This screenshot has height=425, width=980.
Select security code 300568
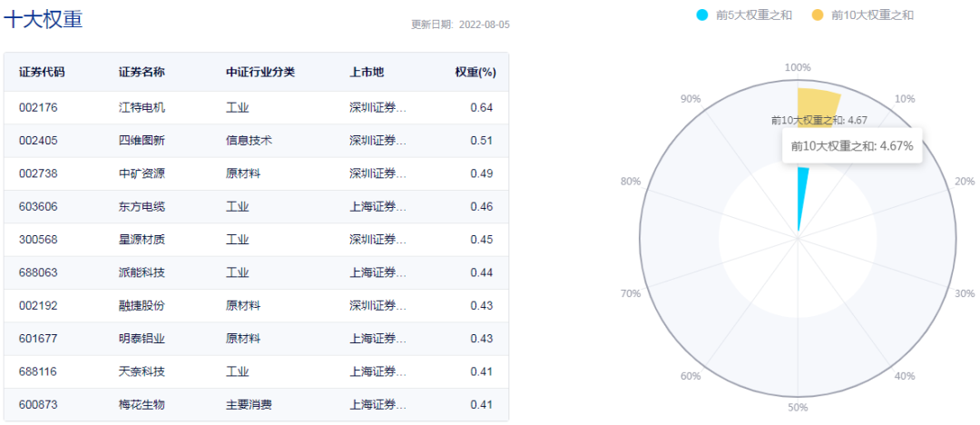(38, 240)
